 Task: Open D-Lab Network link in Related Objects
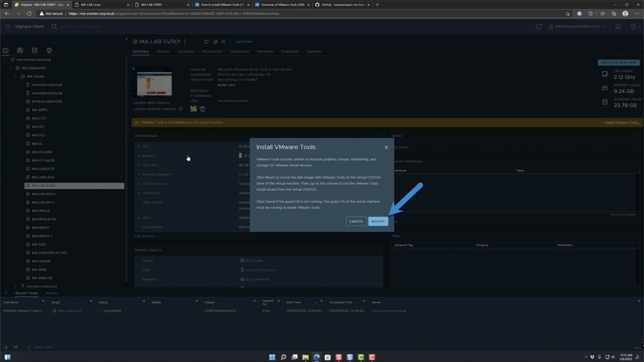tap(257, 280)
